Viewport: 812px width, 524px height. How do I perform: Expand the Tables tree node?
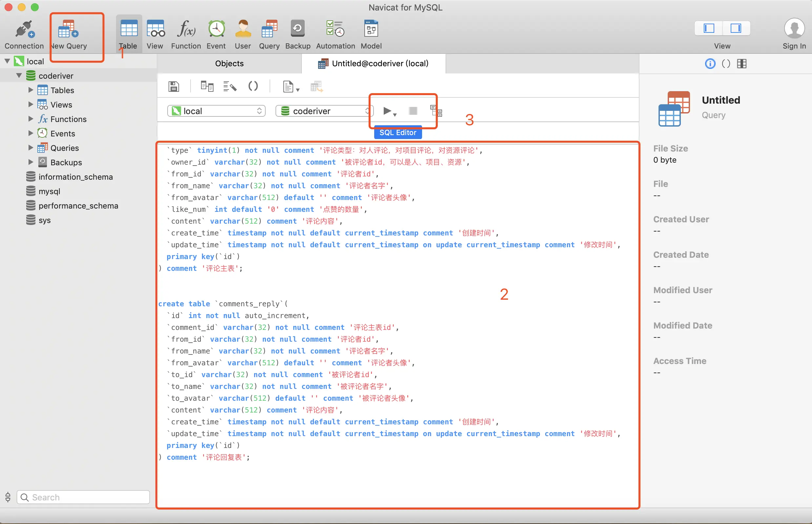pos(30,90)
